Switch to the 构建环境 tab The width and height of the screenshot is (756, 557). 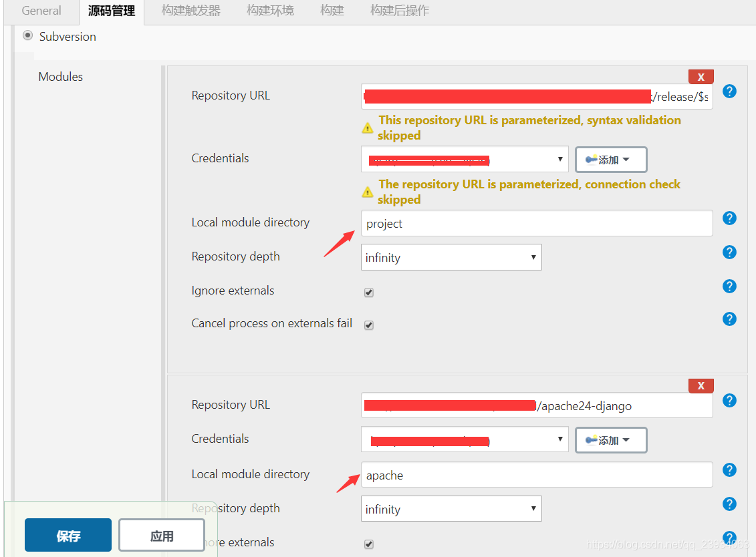click(270, 11)
